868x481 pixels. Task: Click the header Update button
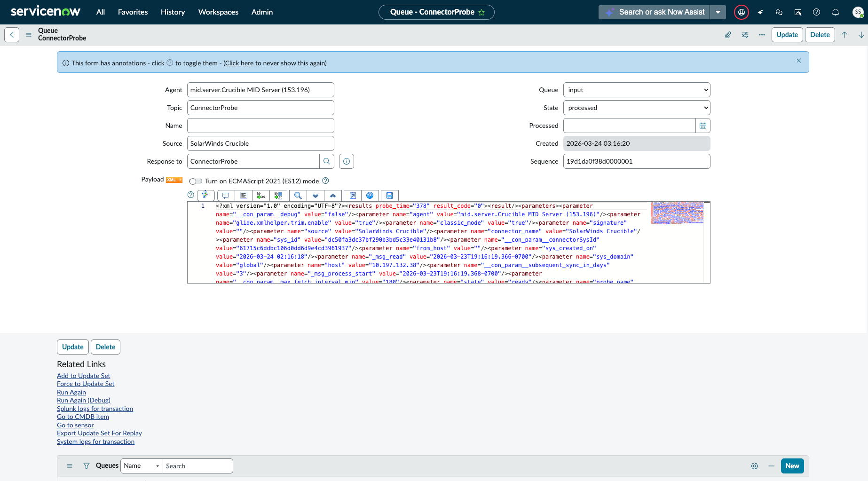787,35
